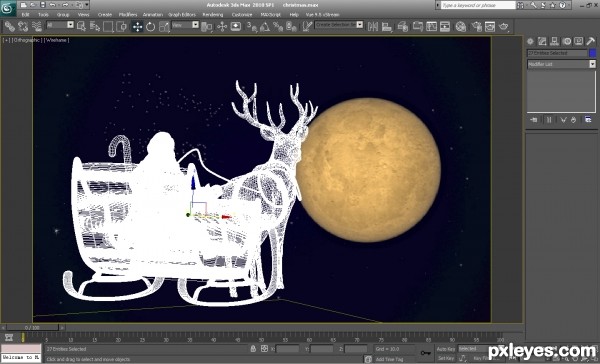The height and width of the screenshot is (364, 600).
Task: Open the Layer Manager icon
Action: 403,26
